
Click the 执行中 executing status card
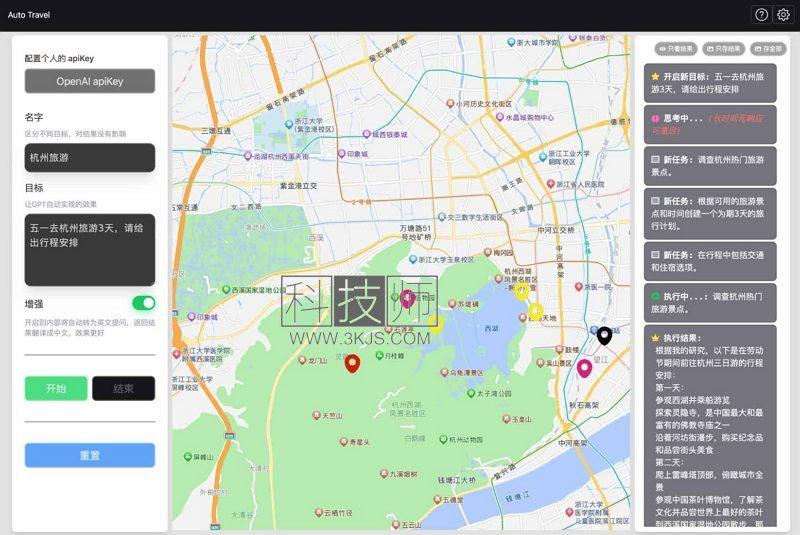(x=710, y=302)
